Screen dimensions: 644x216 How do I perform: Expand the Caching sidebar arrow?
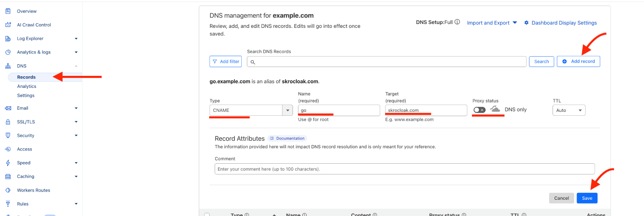[76, 177]
